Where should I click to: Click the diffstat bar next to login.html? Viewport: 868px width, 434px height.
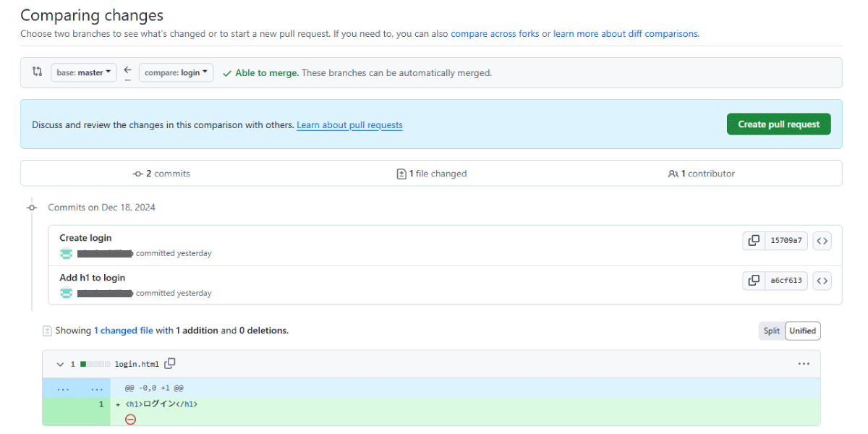(x=95, y=364)
